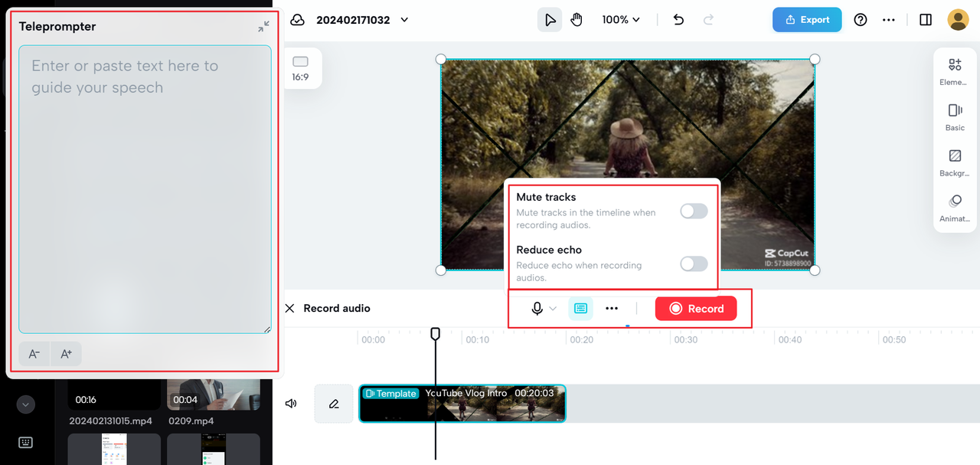Close the Record audio bar
This screenshot has height=465, width=980.
(289, 308)
